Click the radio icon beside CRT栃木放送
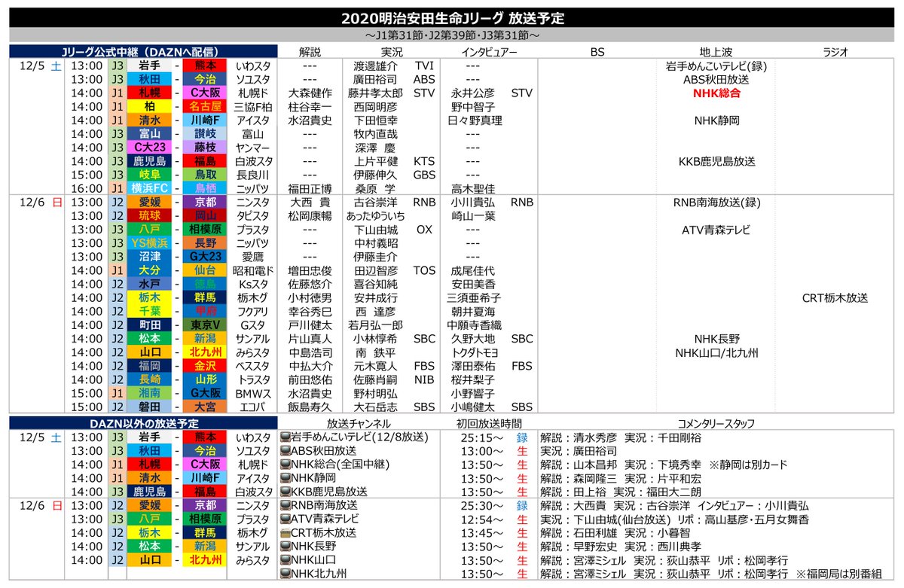The width and height of the screenshot is (904, 588). pyautogui.click(x=286, y=532)
